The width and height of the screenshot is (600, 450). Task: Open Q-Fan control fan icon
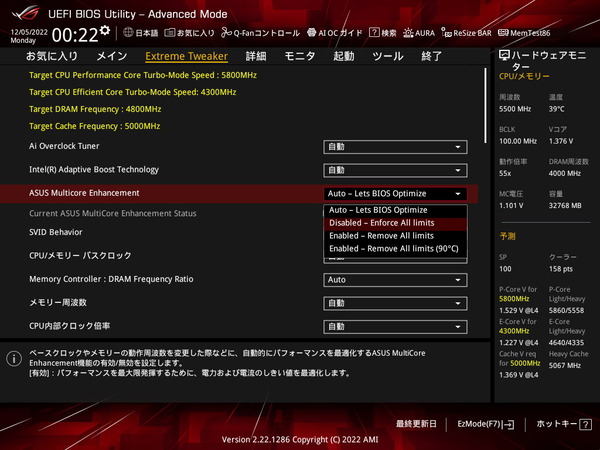(x=226, y=33)
